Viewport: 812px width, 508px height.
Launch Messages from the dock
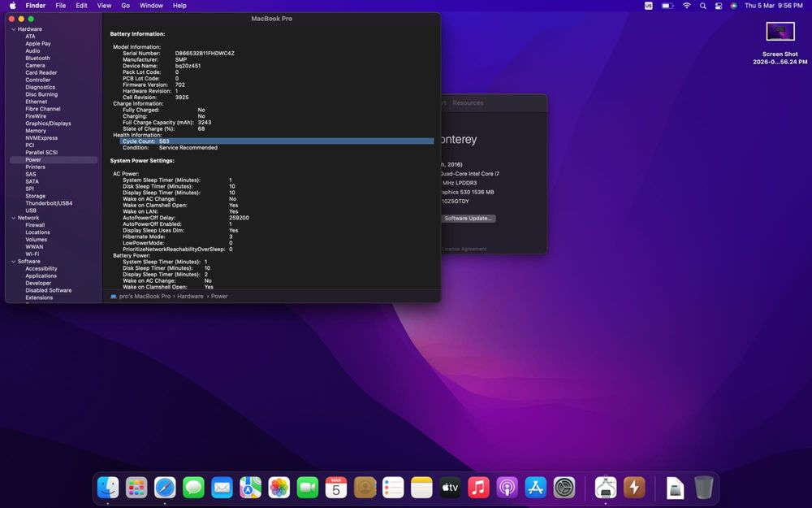tap(193, 487)
